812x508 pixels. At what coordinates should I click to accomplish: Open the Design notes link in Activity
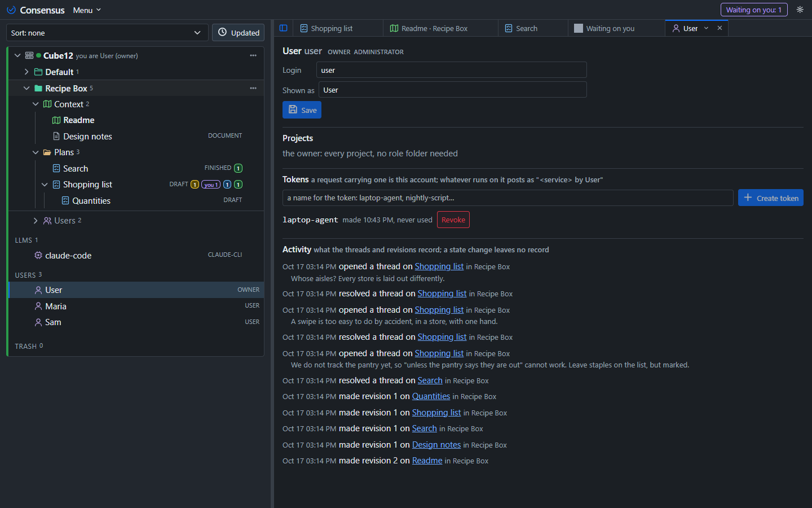436,445
